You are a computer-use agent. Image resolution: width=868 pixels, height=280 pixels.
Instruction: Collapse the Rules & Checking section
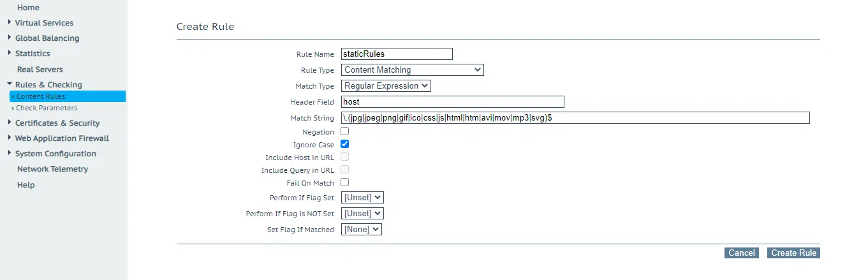click(10, 84)
